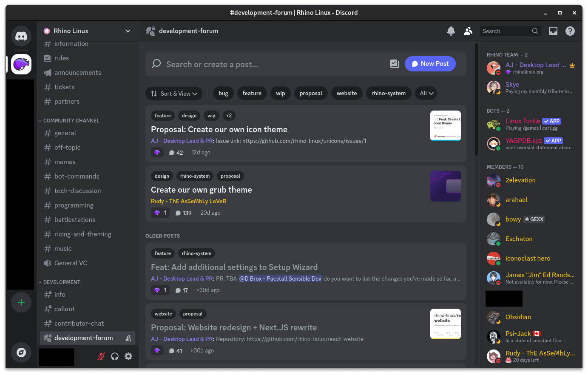The width and height of the screenshot is (588, 375).
Task: Click the grub theme post thumbnail
Action: 445,186
